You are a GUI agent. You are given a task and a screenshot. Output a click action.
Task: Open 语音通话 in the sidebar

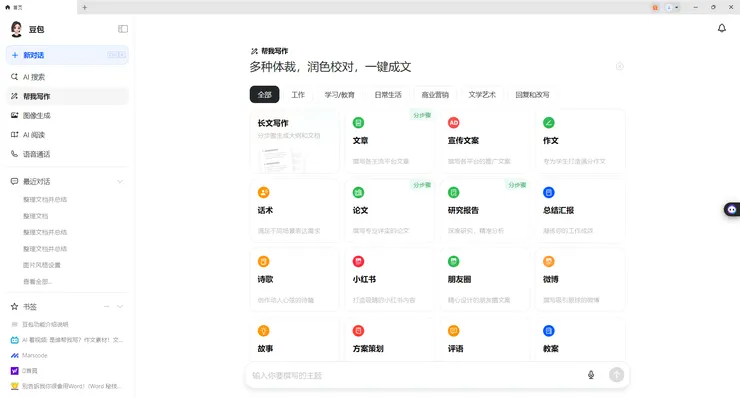pyautogui.click(x=67, y=154)
